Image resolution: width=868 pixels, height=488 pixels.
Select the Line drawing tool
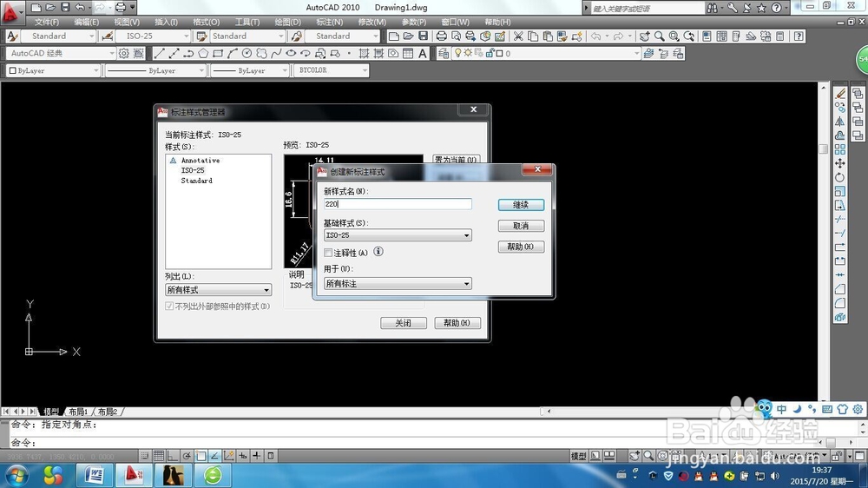click(160, 54)
